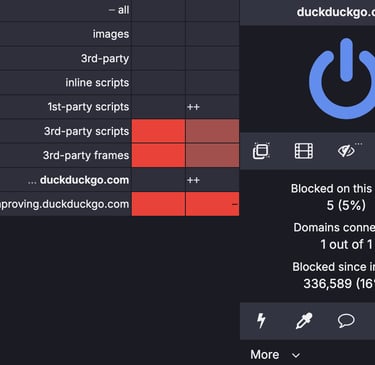This screenshot has width=375, height=365.
Task: Collapse the '– all' rules row
Action: coord(119,10)
